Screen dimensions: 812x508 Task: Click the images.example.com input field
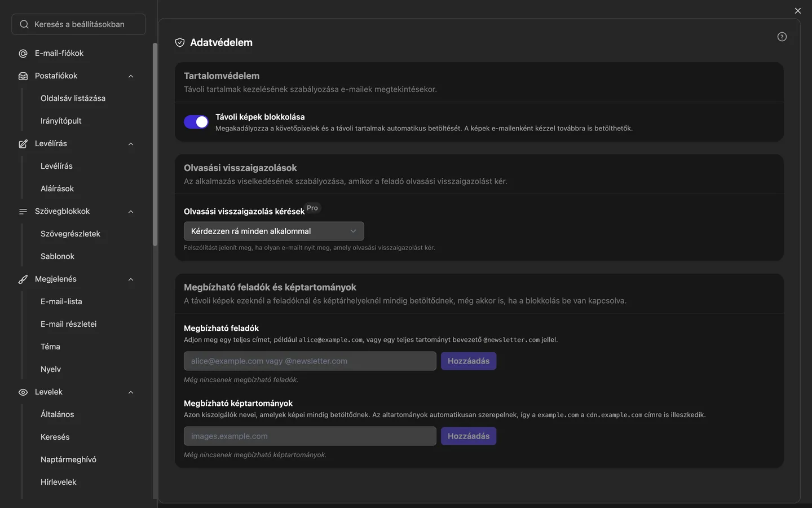point(310,436)
